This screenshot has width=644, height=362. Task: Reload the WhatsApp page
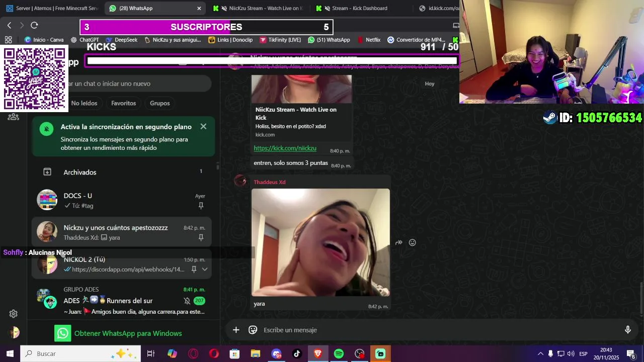pyautogui.click(x=34, y=25)
